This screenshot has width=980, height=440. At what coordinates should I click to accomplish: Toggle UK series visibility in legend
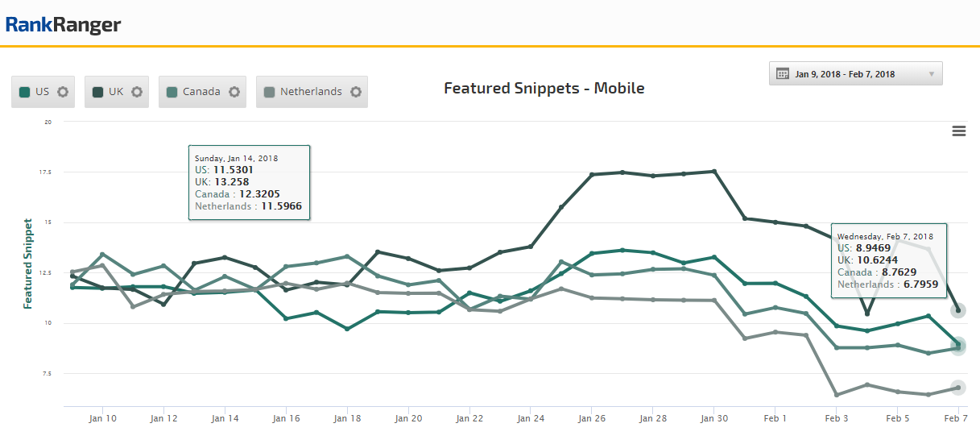[x=116, y=92]
